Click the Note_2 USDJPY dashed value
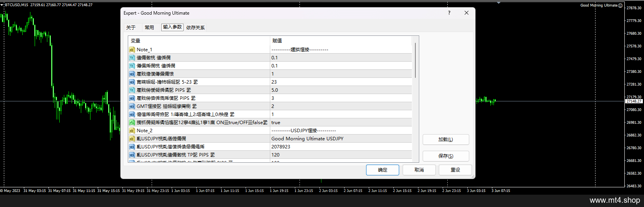Image resolution: width=644 pixels, height=207 pixels. pos(304,130)
